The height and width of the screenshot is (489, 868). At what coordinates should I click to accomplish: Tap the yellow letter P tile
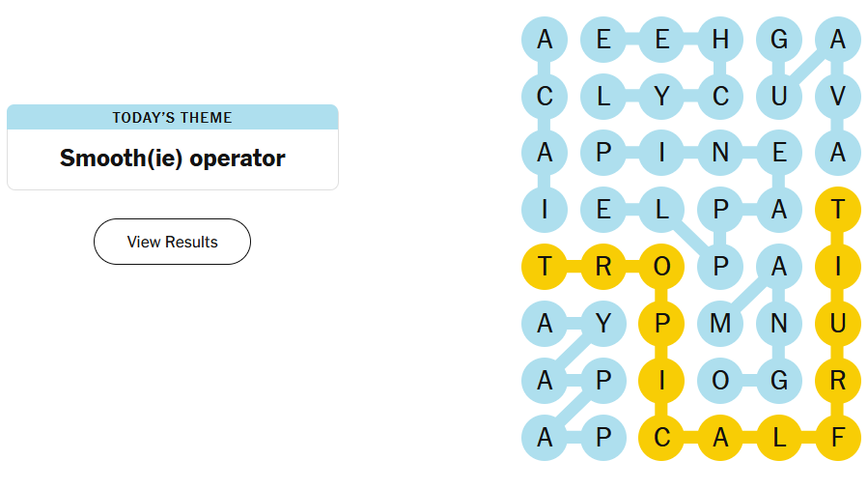(x=661, y=324)
